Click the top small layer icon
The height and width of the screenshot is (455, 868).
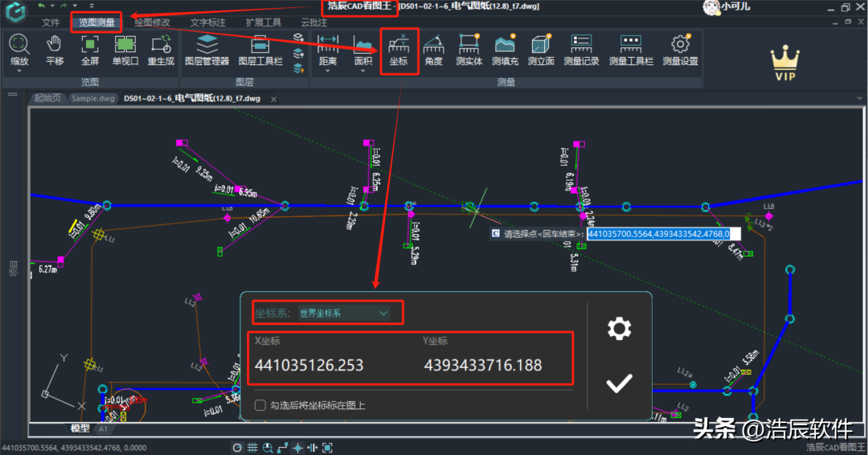298,37
